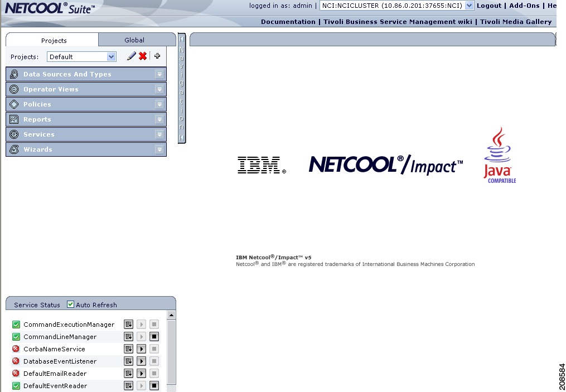Click the Services gear icon
Screen dimensions: 566x392
[x=14, y=134]
